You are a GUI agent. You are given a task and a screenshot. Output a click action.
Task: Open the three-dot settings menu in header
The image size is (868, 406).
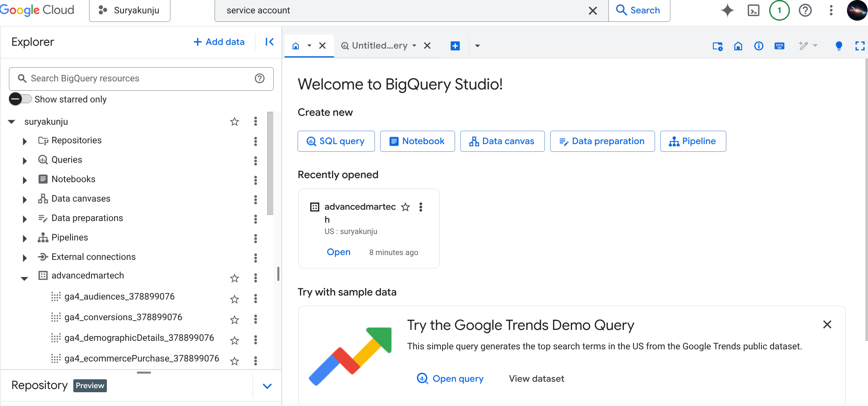coord(831,11)
